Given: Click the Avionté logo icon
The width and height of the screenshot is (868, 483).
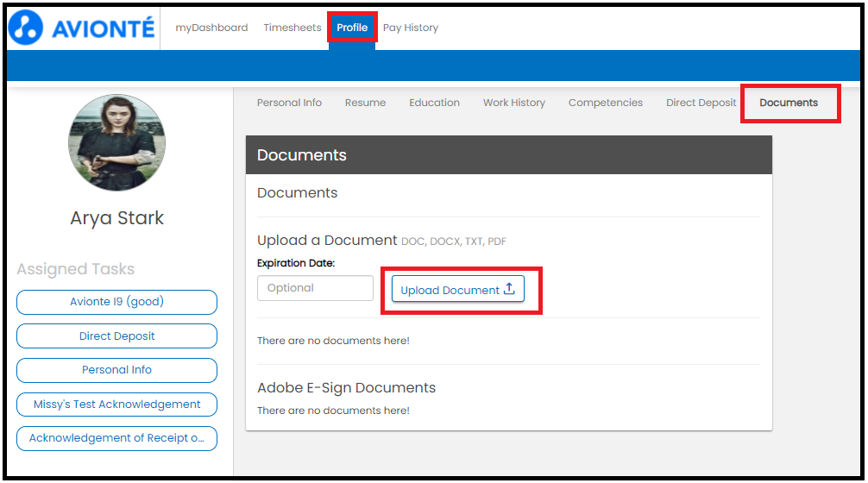Looking at the screenshot, I should pyautogui.click(x=26, y=28).
